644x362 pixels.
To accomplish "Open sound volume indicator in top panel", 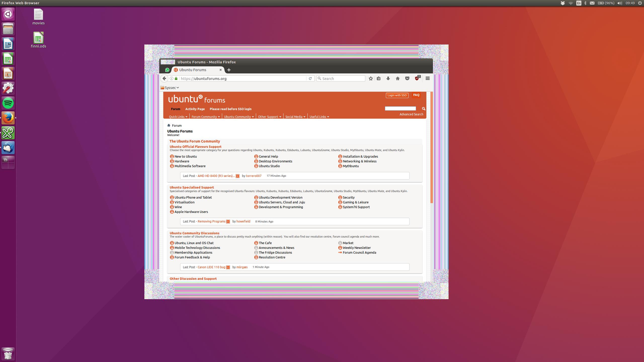I will click(620, 3).
